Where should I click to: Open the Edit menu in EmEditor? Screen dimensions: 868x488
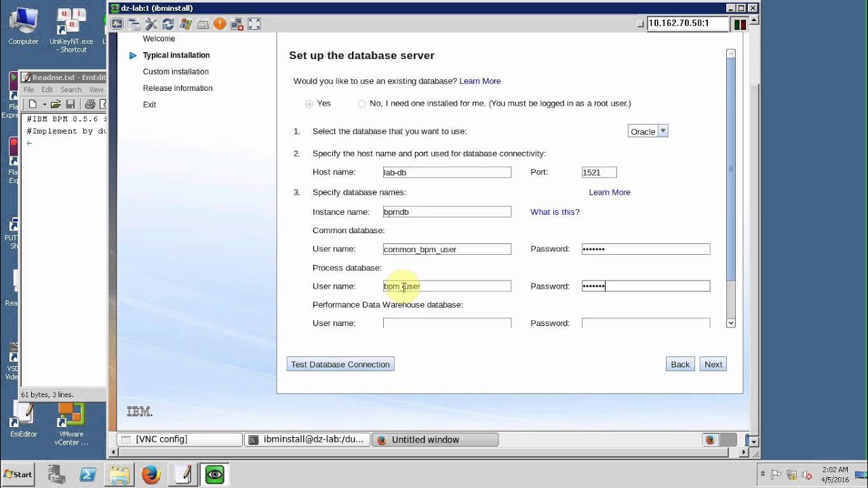click(x=47, y=89)
